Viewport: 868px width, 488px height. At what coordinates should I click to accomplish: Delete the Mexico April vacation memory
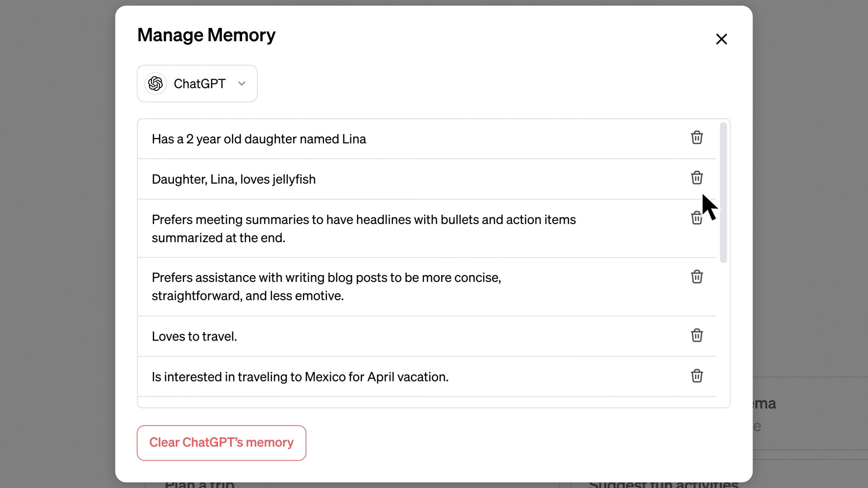pyautogui.click(x=697, y=376)
